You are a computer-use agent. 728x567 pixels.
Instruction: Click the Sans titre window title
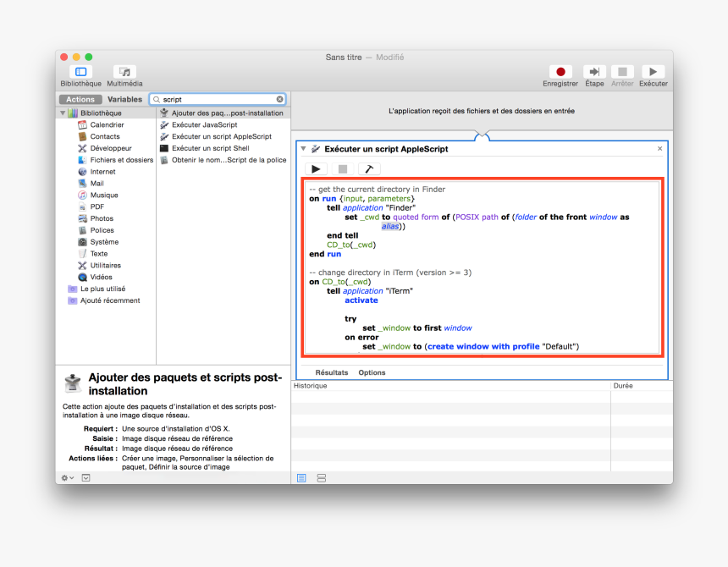(344, 57)
